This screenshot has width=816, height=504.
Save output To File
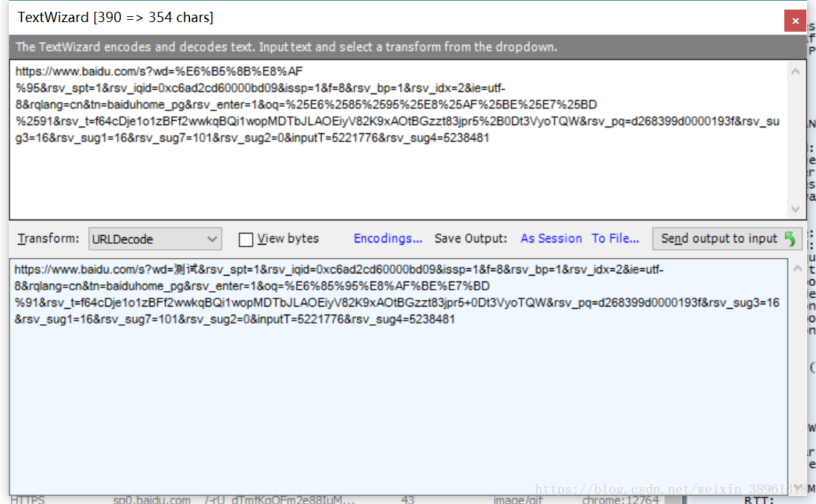click(x=615, y=238)
